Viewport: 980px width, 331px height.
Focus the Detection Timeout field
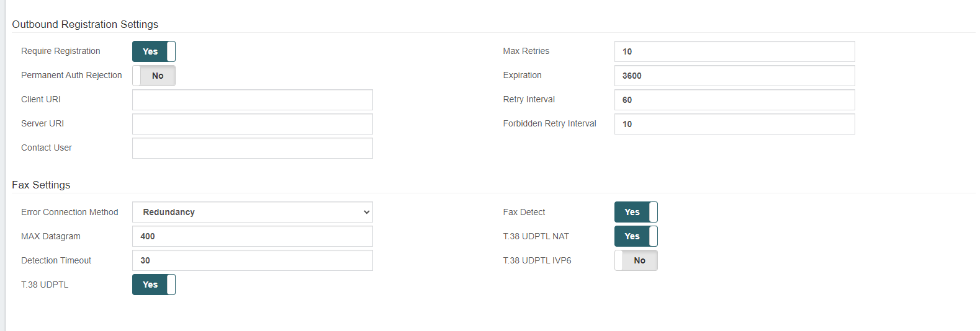[x=253, y=260]
